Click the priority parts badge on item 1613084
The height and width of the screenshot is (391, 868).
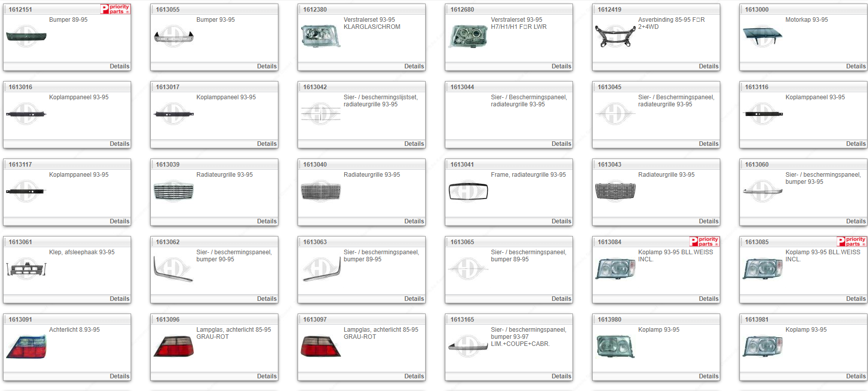pos(704,242)
